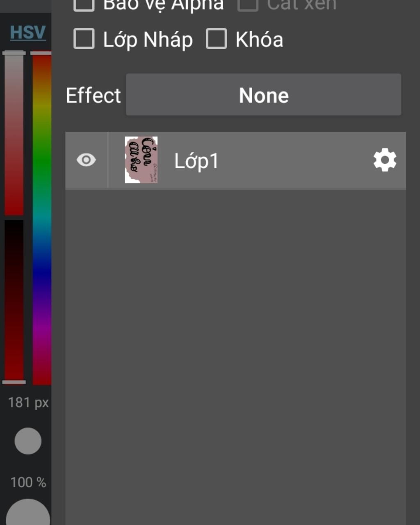Tap the large opacity preview circle
The image size is (420, 525).
click(28, 513)
